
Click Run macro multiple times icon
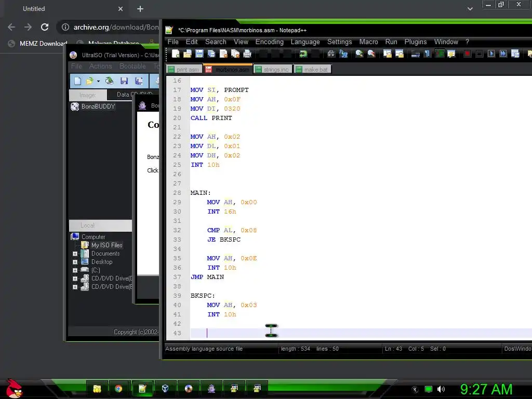(503, 54)
